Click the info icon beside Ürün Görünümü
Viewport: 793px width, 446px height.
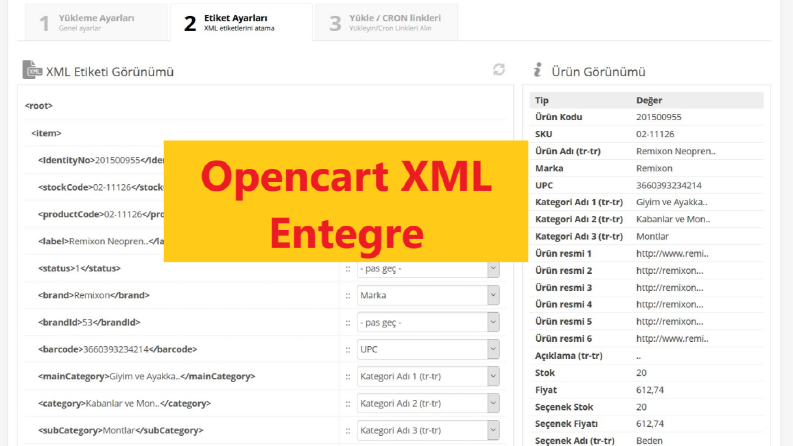pos(538,70)
